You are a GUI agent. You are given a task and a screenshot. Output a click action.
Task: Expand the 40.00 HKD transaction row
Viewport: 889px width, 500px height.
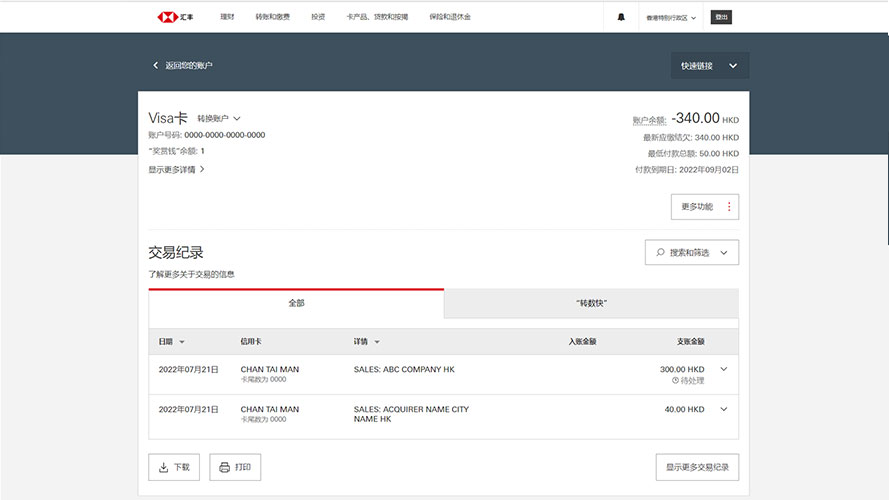tap(724, 409)
